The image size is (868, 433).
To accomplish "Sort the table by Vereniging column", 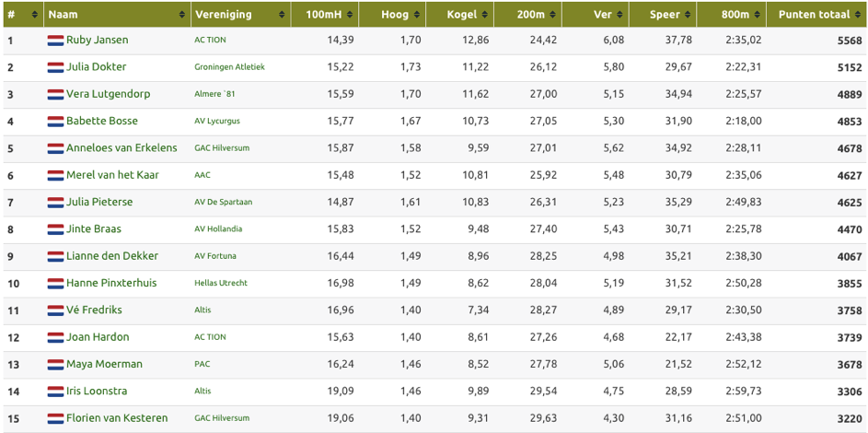I will click(x=282, y=16).
